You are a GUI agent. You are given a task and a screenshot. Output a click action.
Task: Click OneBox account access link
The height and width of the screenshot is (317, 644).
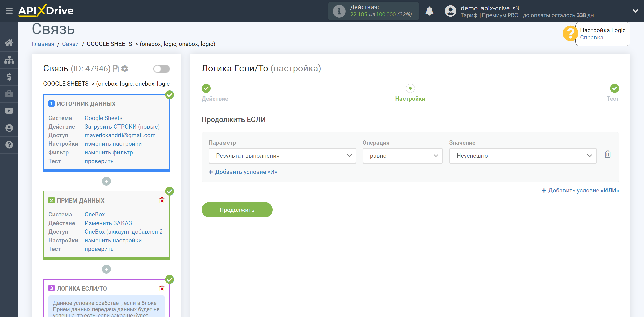tap(123, 232)
